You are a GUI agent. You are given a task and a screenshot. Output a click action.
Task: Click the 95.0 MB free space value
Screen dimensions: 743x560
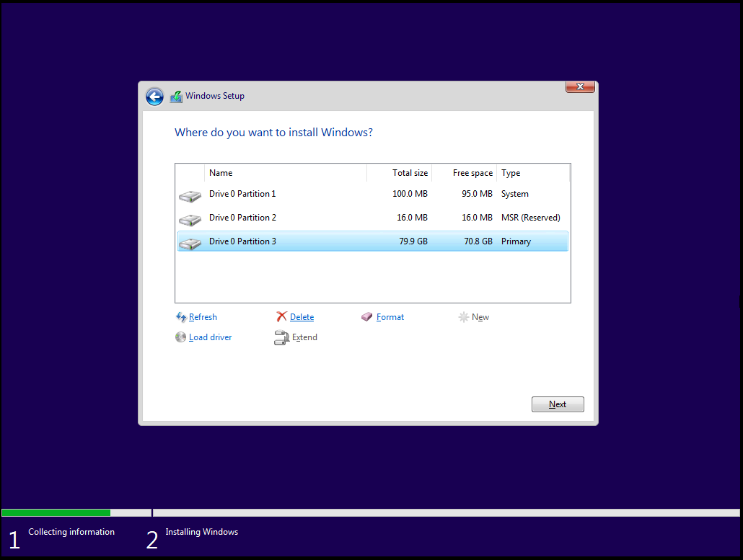pos(477,194)
